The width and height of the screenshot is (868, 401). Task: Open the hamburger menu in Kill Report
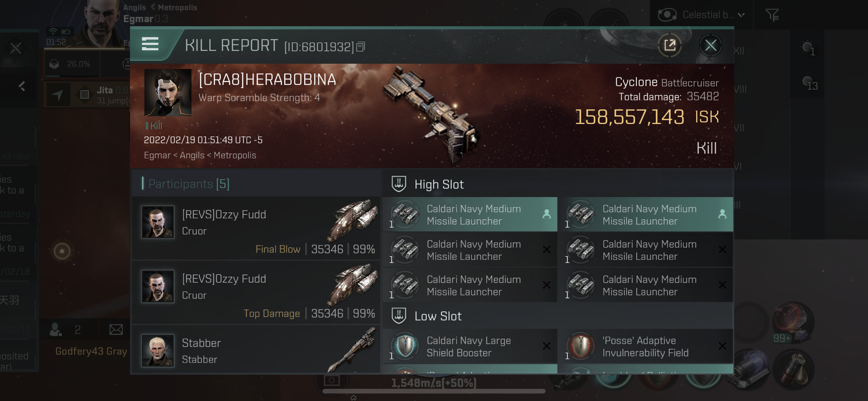click(150, 44)
